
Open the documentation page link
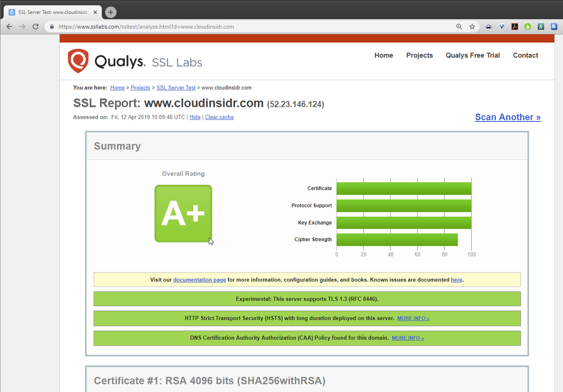tap(199, 280)
